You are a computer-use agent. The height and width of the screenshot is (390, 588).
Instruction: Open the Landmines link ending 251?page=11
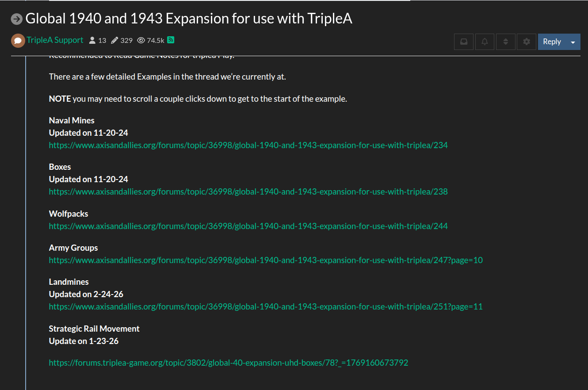(266, 306)
